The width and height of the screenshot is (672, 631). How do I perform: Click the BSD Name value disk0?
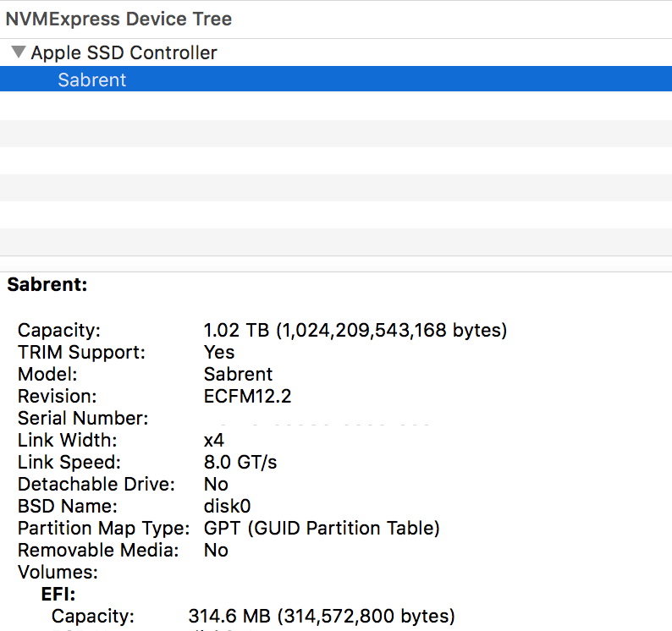pos(227,507)
